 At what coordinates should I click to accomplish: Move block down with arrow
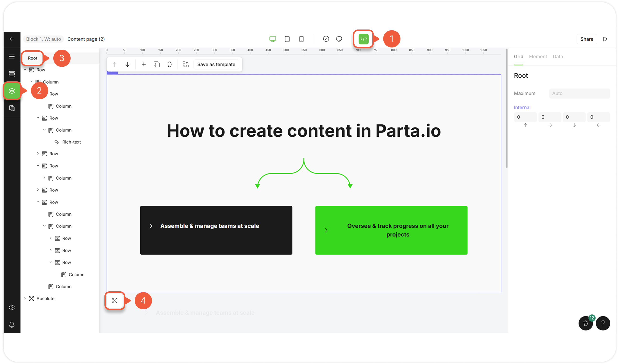coord(127,65)
